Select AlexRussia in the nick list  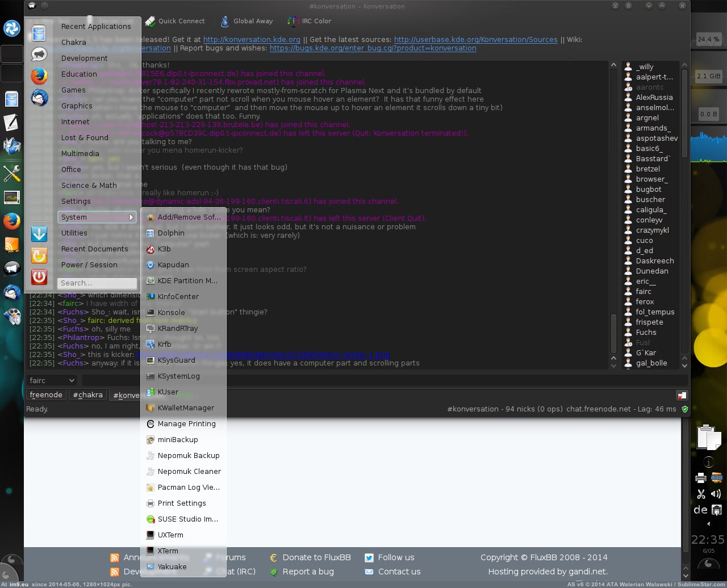(x=654, y=98)
